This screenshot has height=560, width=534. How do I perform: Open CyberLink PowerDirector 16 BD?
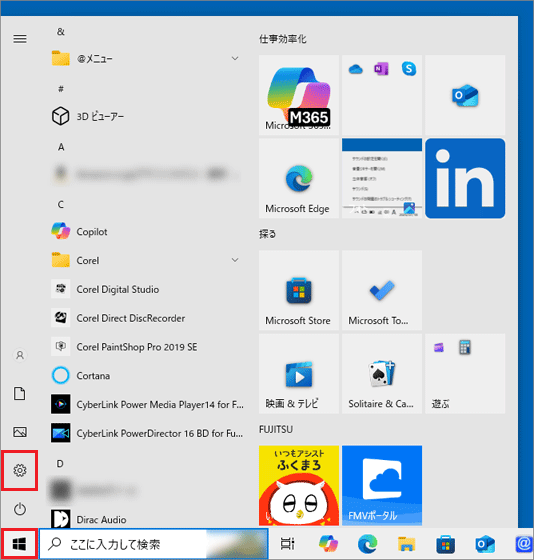point(147,433)
